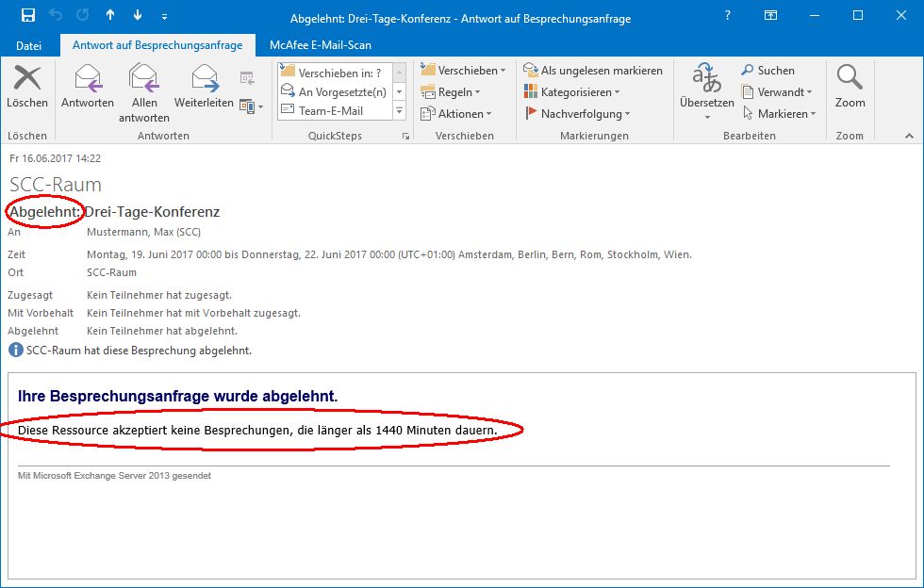Click the Mit Microsoft Exchange Server 2013 gesendet footer

(x=114, y=476)
